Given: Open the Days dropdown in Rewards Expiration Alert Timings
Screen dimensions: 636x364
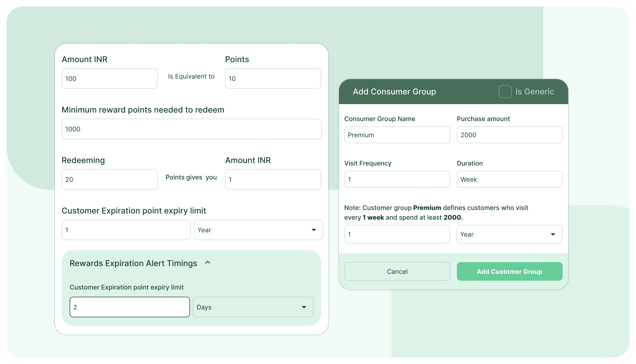Looking at the screenshot, I should (253, 307).
